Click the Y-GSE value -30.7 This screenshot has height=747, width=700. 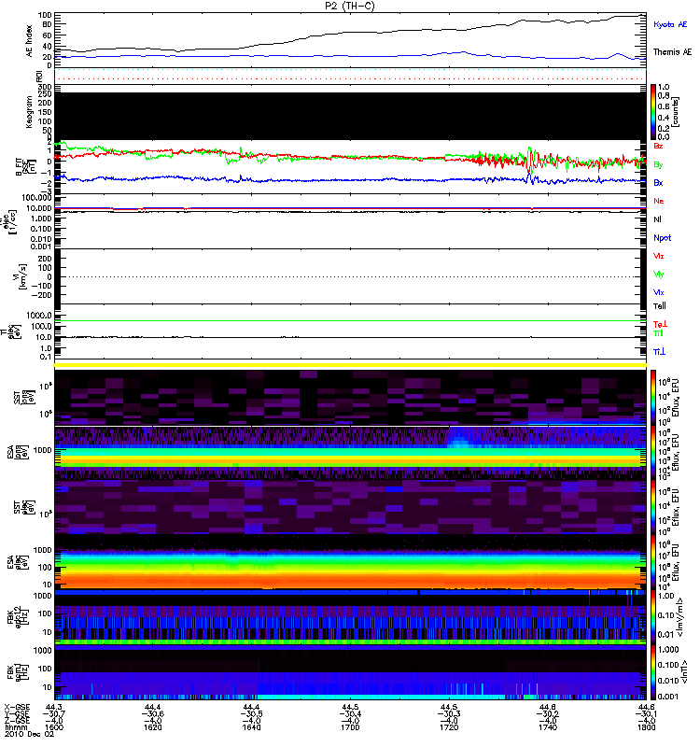point(54,713)
